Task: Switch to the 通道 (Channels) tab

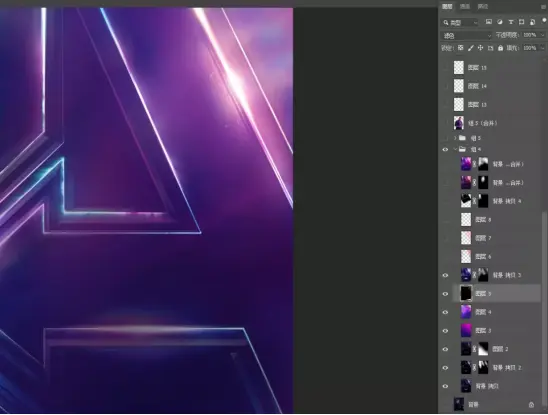Action: pyautogui.click(x=465, y=7)
